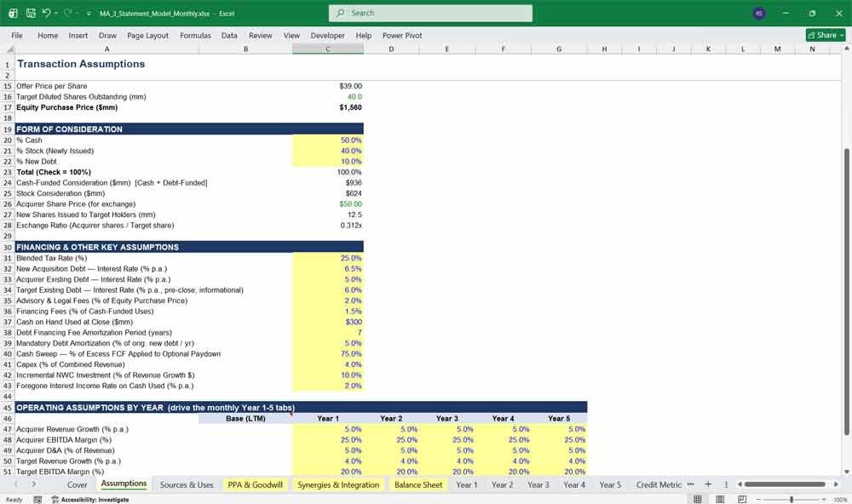Viewport: 852px width, 504px height.
Task: Click the % Cash value 50.0%
Action: pos(328,140)
